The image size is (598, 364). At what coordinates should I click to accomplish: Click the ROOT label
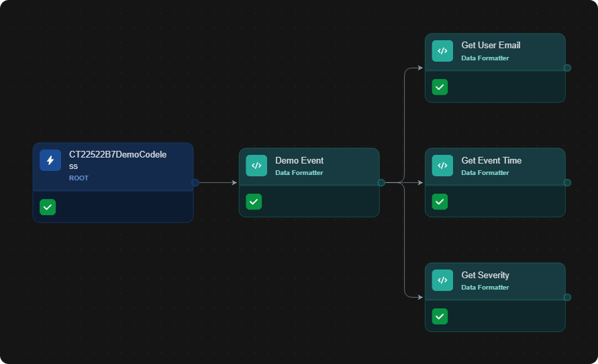tap(79, 178)
